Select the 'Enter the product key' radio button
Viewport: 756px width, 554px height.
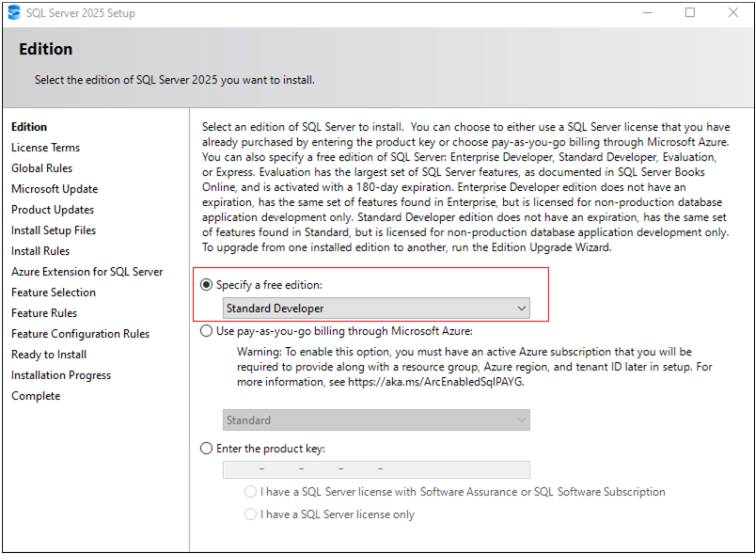[206, 449]
